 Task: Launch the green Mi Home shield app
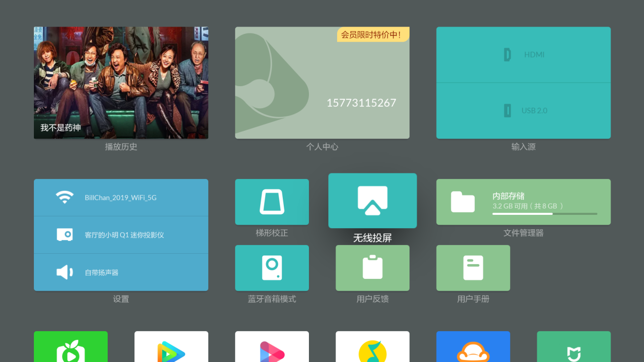pyautogui.click(x=574, y=347)
